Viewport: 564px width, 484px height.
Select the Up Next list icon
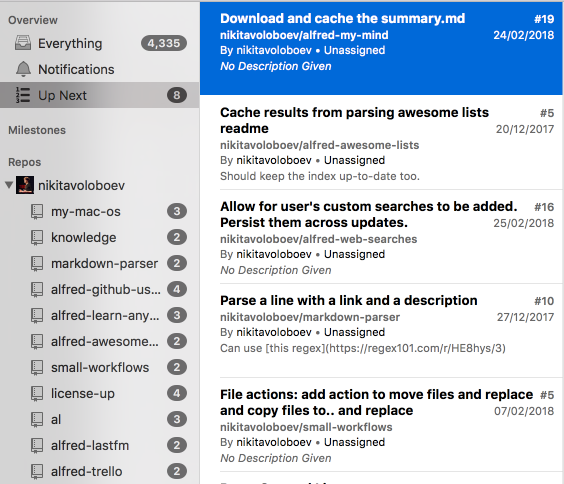click(x=23, y=95)
